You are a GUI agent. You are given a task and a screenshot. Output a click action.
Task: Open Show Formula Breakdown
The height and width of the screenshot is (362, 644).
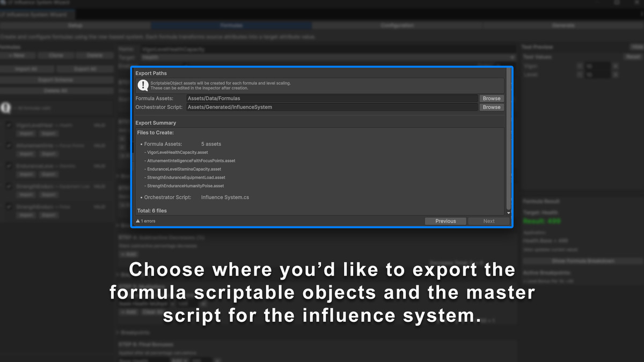coord(584,261)
